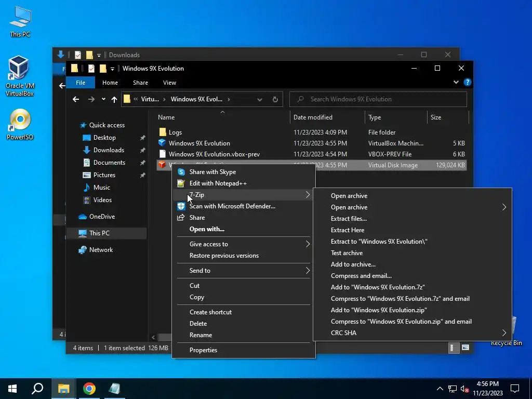Image resolution: width=532 pixels, height=399 pixels.
Task: Open Google Chrome from the taskbar
Action: click(x=89, y=389)
